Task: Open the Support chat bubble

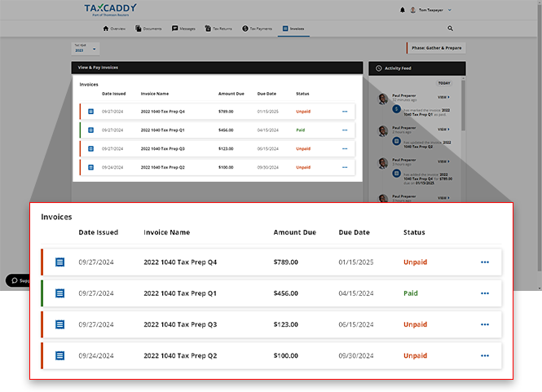Action: click(x=18, y=280)
